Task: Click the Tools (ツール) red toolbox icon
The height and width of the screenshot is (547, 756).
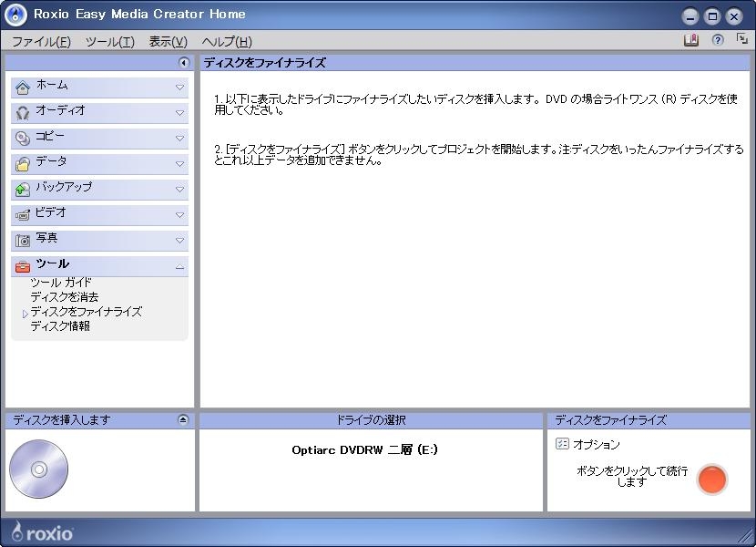Action: (x=23, y=266)
